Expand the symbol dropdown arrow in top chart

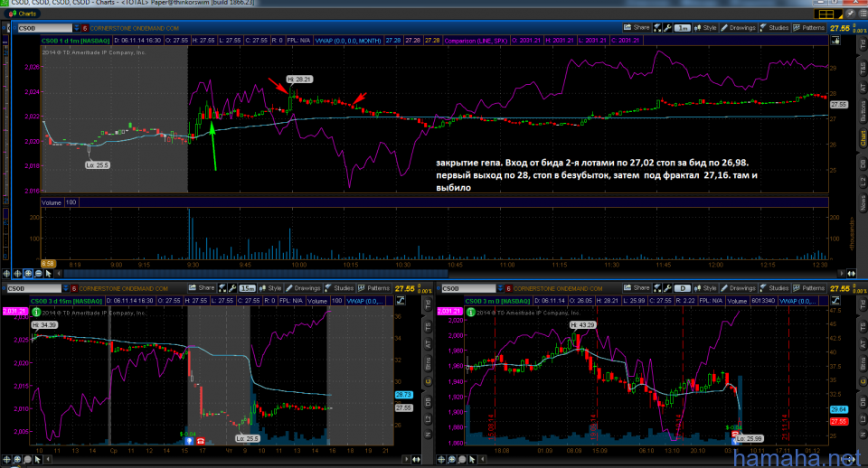point(76,28)
